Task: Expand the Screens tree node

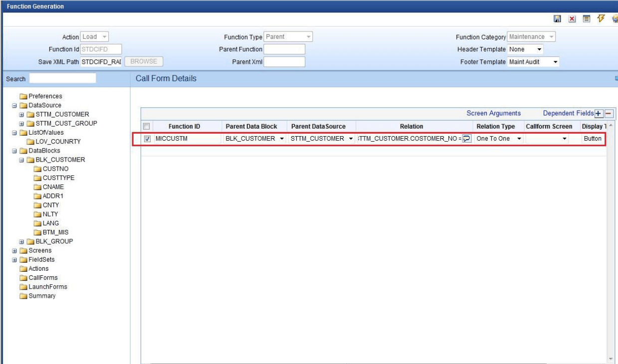Action: click(x=14, y=250)
